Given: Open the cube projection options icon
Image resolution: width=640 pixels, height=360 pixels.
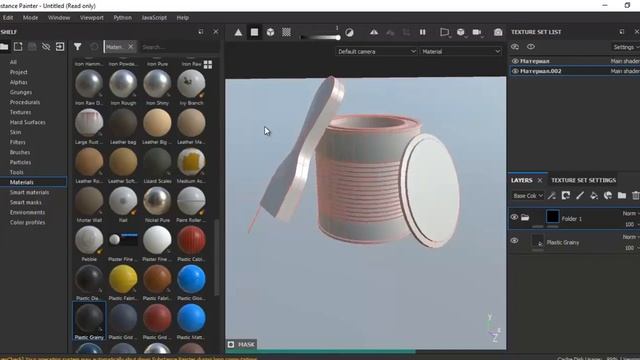Looking at the screenshot, I should (x=461, y=32).
